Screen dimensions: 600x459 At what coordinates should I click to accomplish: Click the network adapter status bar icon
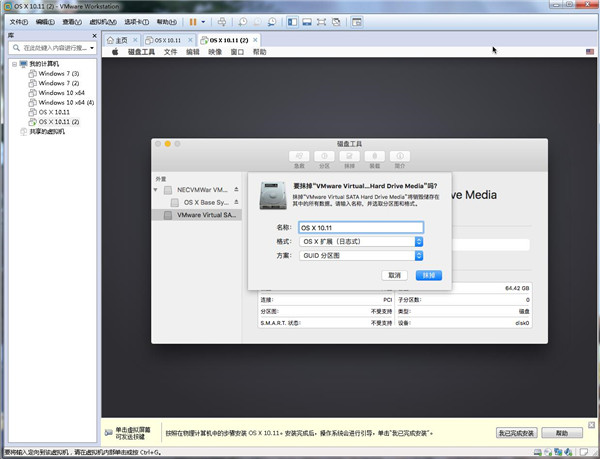point(558,452)
